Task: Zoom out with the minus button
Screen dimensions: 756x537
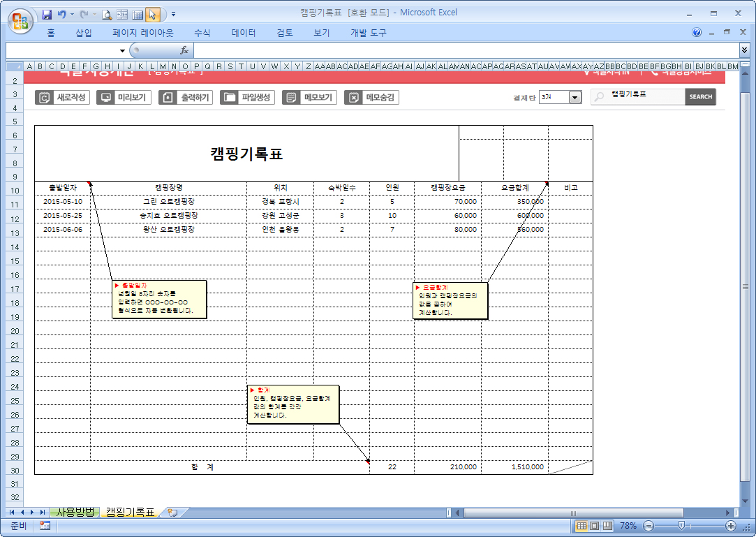Action: pyautogui.click(x=649, y=526)
